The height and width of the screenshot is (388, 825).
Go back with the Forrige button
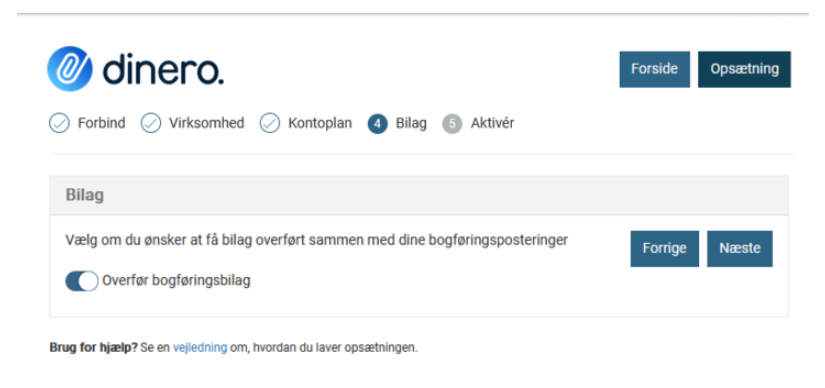click(665, 248)
